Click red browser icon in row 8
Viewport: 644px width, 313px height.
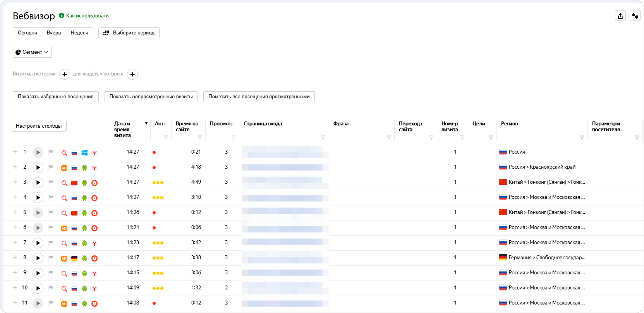tap(94, 258)
